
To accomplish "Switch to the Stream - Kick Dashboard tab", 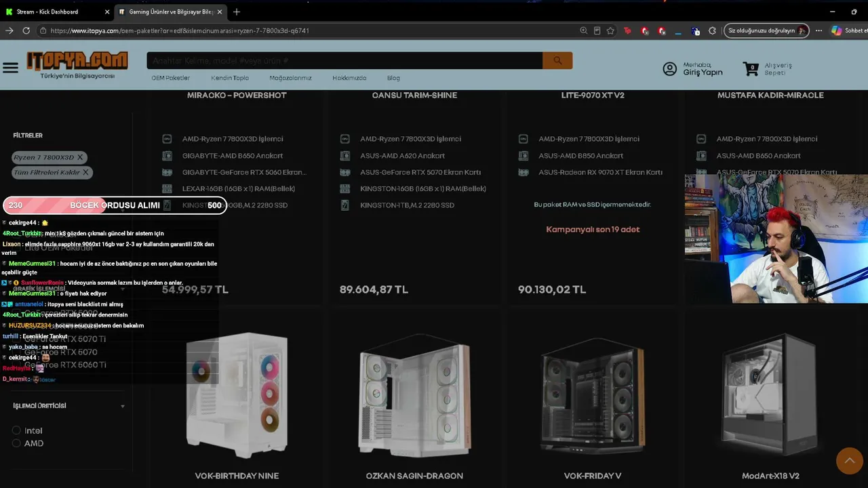I will pyautogui.click(x=58, y=12).
